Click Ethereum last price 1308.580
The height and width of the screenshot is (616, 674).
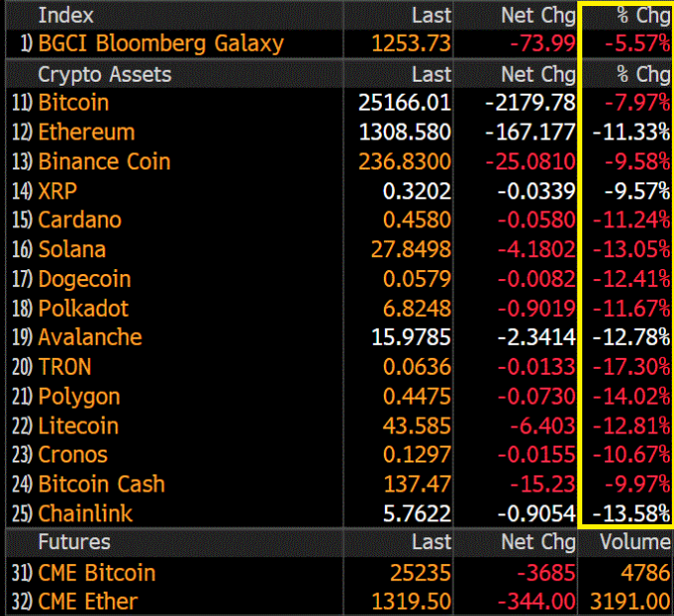(405, 132)
